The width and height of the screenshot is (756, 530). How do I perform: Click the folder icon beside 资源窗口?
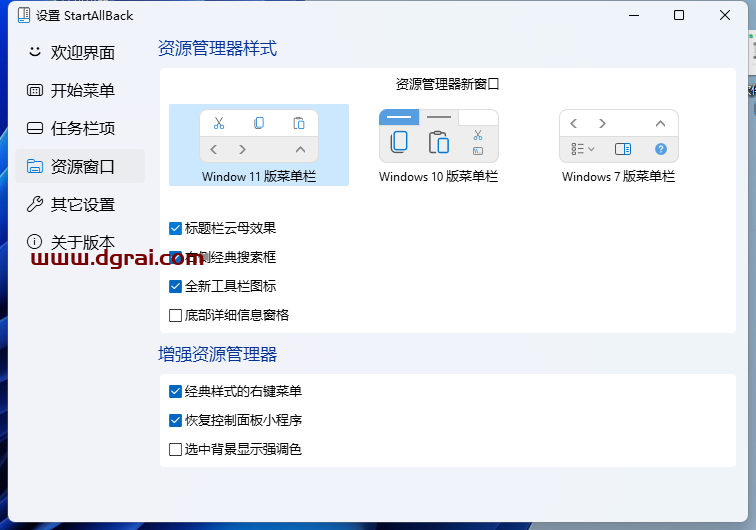[35, 166]
